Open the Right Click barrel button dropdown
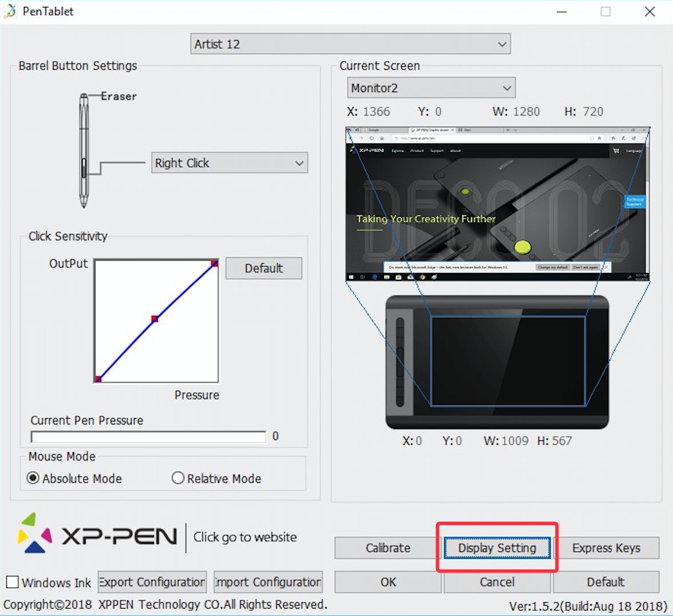Viewport: 673px width, 616px height. click(229, 163)
